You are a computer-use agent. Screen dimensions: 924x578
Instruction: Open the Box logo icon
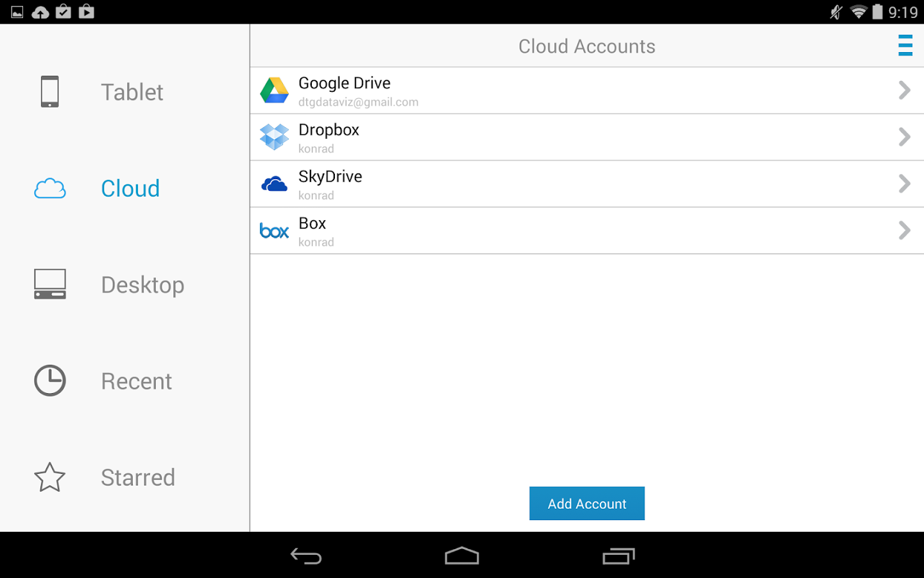(274, 231)
